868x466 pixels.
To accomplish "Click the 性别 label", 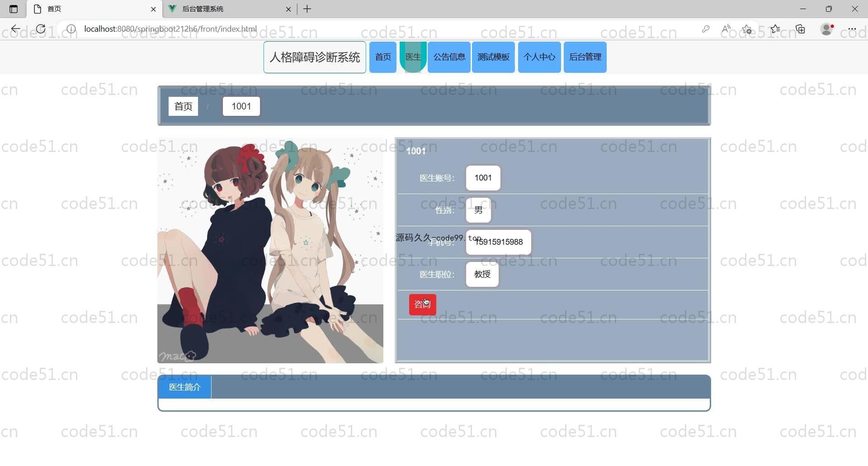I will pyautogui.click(x=444, y=210).
